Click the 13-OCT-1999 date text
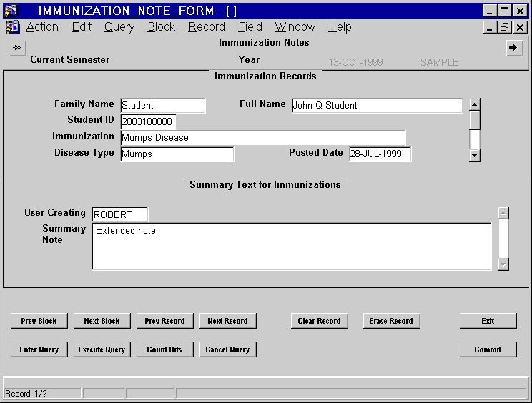Viewport: 532px width, 403px height. click(355, 62)
